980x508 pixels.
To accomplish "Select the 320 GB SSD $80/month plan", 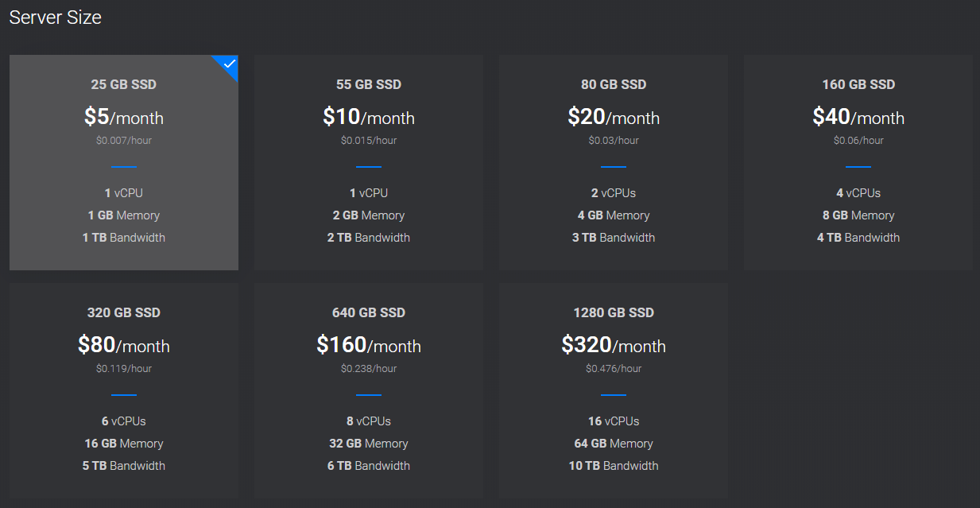I will [123, 390].
